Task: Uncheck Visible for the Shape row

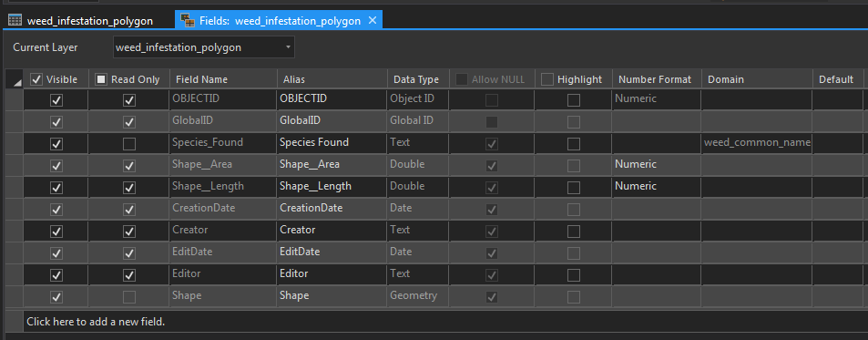Action: tap(56, 297)
